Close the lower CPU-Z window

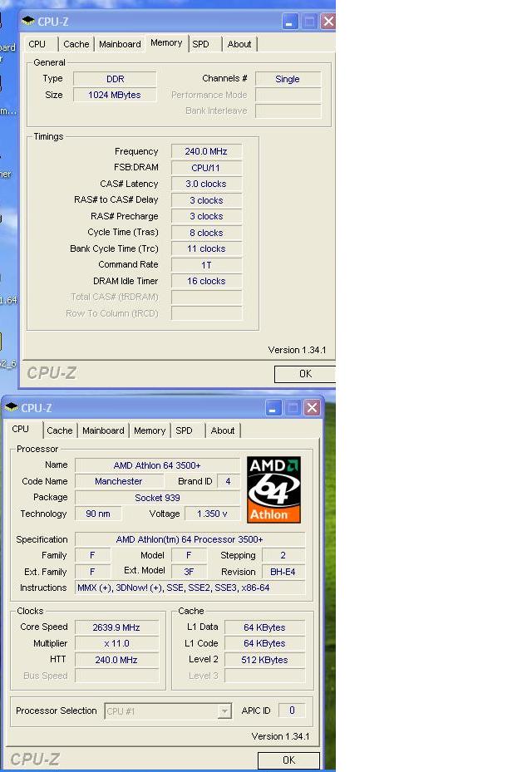tap(312, 407)
